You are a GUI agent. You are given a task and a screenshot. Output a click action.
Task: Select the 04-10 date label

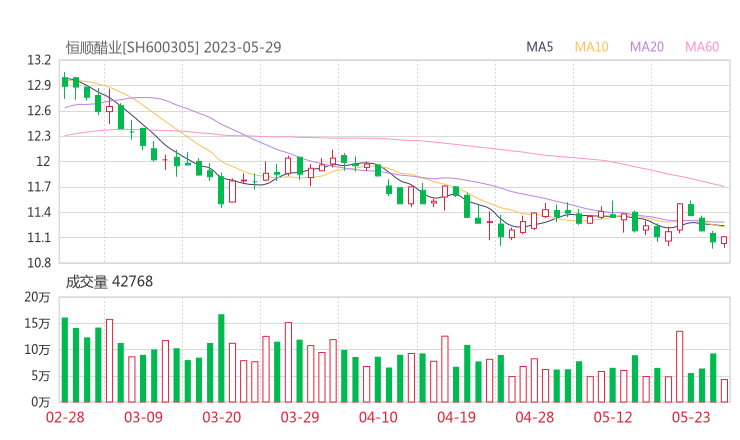(378, 417)
